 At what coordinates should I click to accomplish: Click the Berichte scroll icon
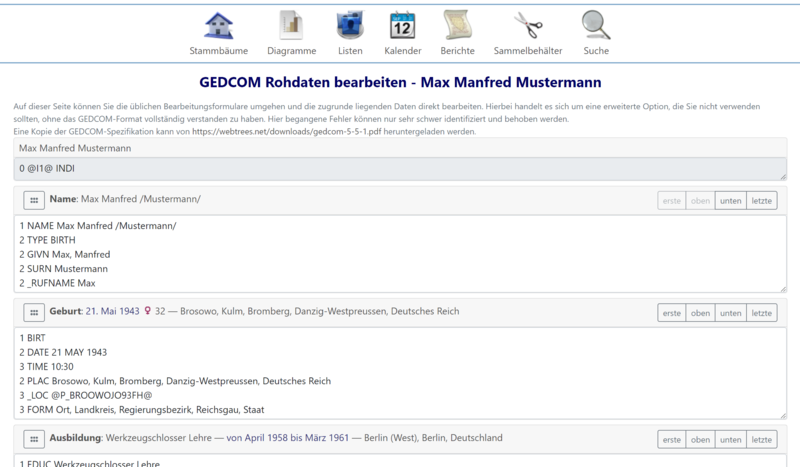(x=457, y=25)
